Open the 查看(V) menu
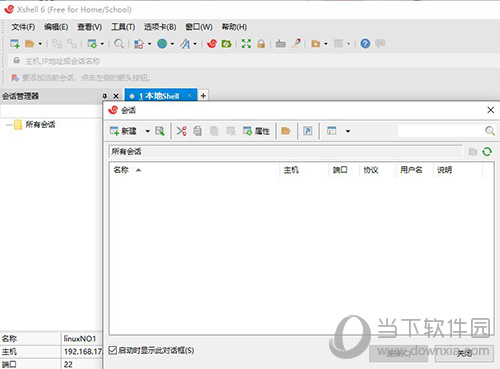Image resolution: width=500 pixels, height=369 pixels. click(90, 27)
